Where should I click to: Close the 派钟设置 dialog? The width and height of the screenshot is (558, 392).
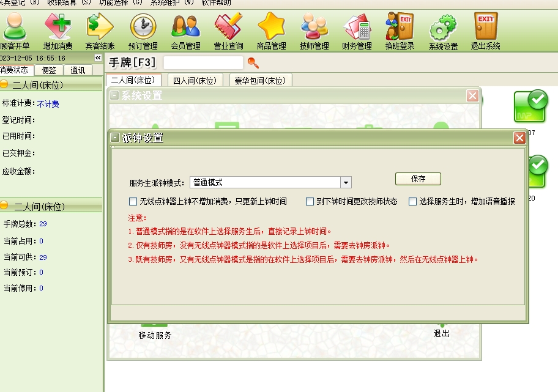coord(519,138)
